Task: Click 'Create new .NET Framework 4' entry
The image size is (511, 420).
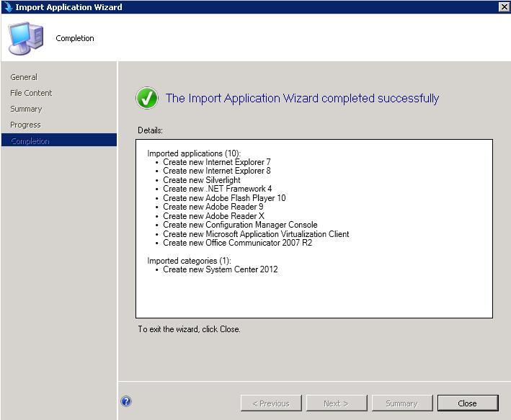Action: point(218,189)
